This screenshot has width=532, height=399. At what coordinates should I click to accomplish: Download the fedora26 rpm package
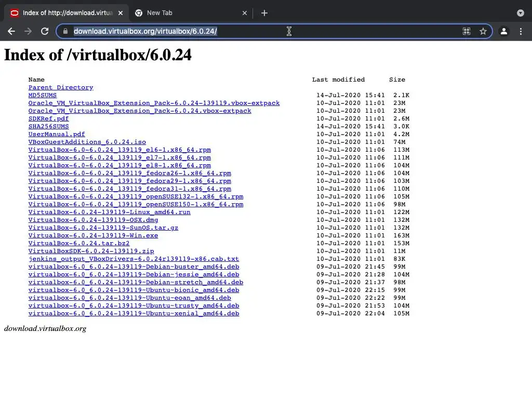click(x=129, y=174)
